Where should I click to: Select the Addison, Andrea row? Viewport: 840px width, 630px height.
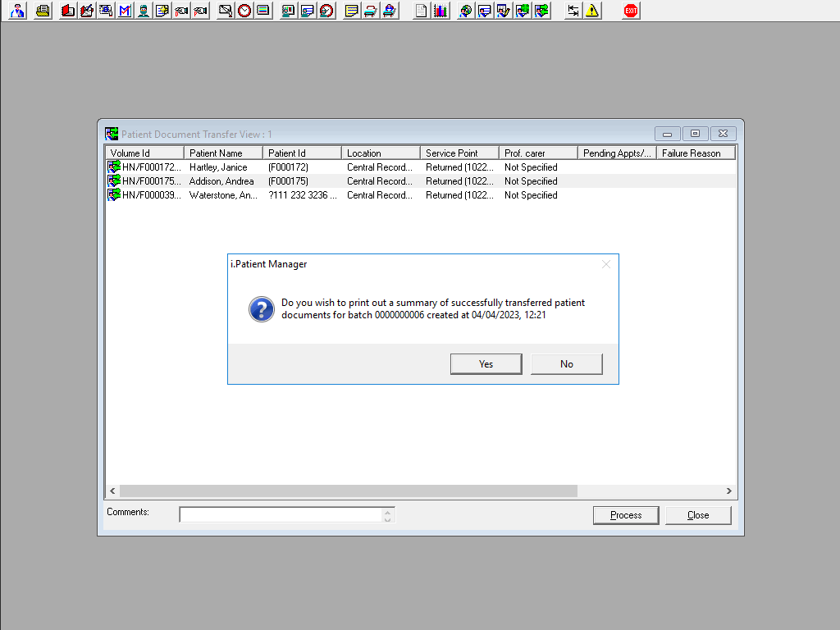(421, 181)
